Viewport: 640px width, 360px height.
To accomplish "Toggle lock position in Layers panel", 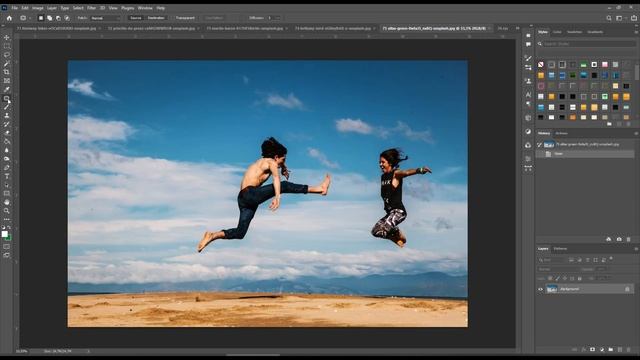I will 565,278.
